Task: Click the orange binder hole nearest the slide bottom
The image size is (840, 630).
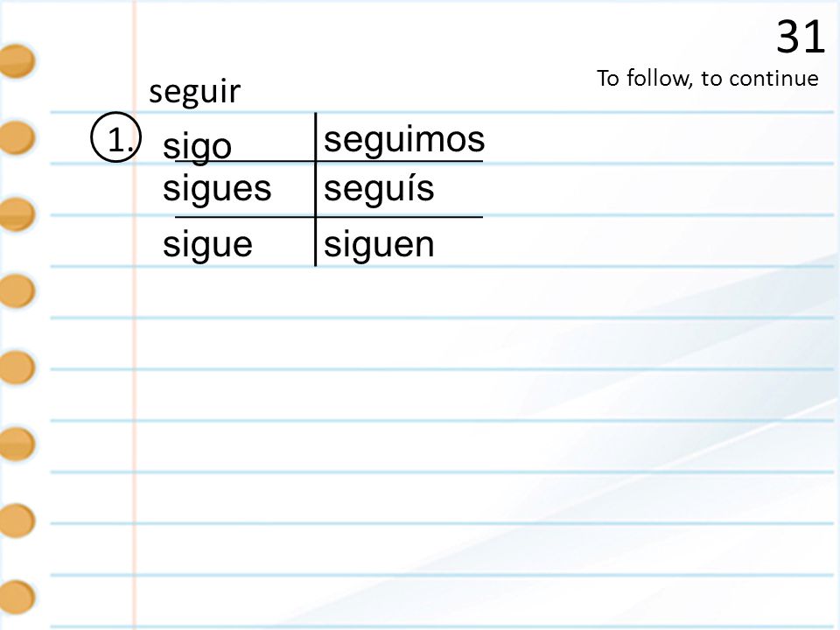Action: (16, 596)
